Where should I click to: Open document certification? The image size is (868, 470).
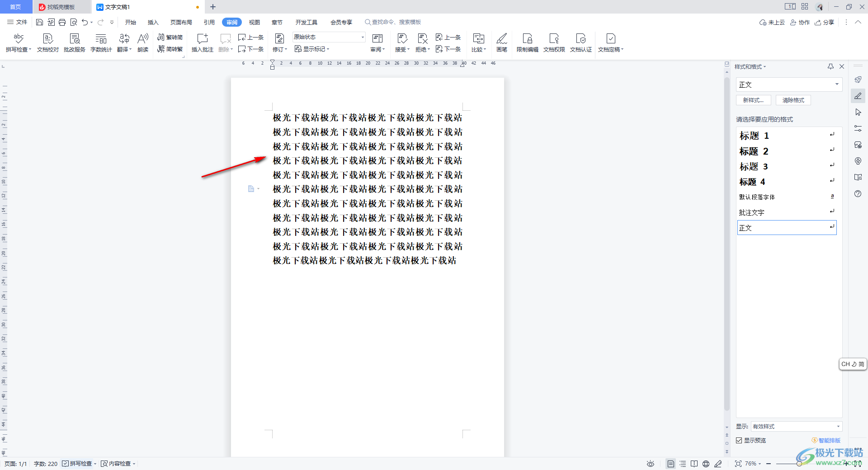(x=581, y=43)
